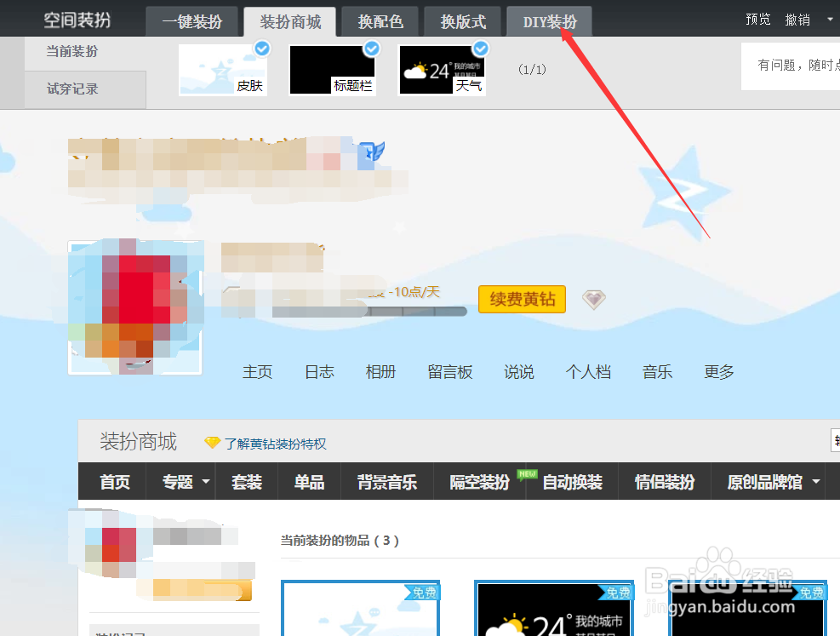Image resolution: width=840 pixels, height=636 pixels.
Task: Open the free skin item card
Action: pos(361,608)
